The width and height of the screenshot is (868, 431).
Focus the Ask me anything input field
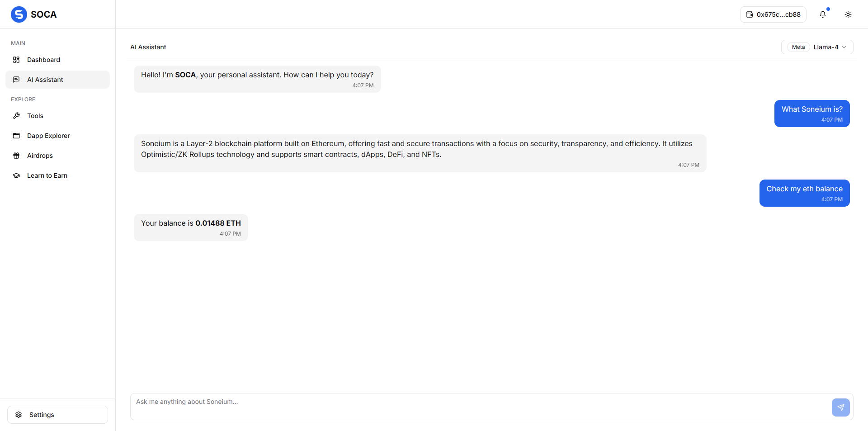pyautogui.click(x=479, y=407)
